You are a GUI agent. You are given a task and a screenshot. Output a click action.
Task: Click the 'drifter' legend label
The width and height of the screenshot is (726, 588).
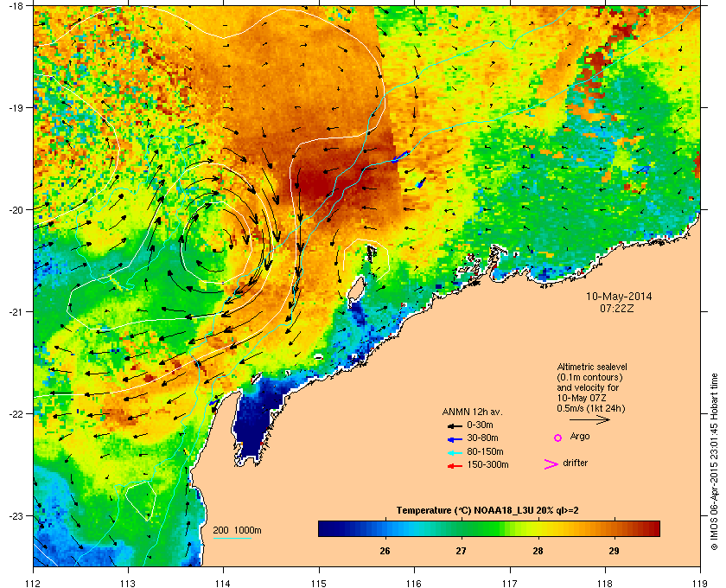[x=575, y=463]
